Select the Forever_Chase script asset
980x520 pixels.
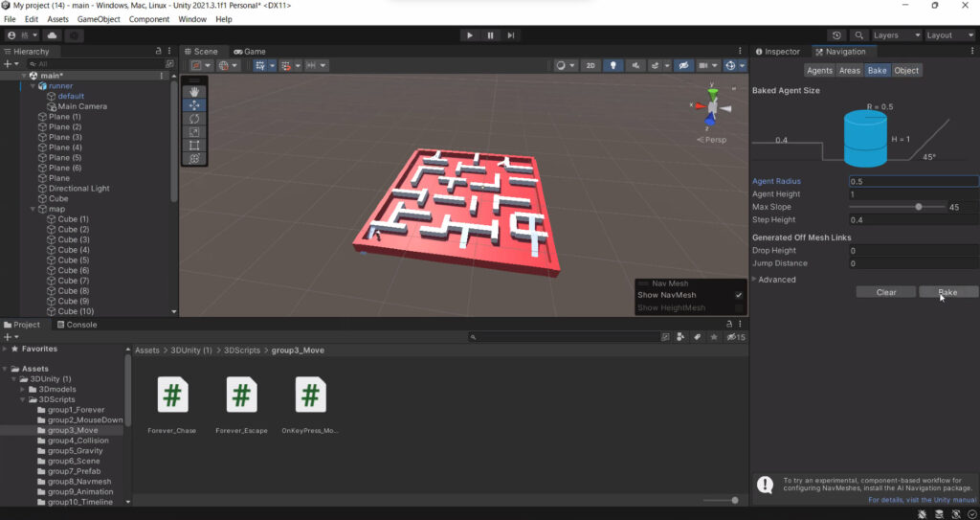click(172, 396)
